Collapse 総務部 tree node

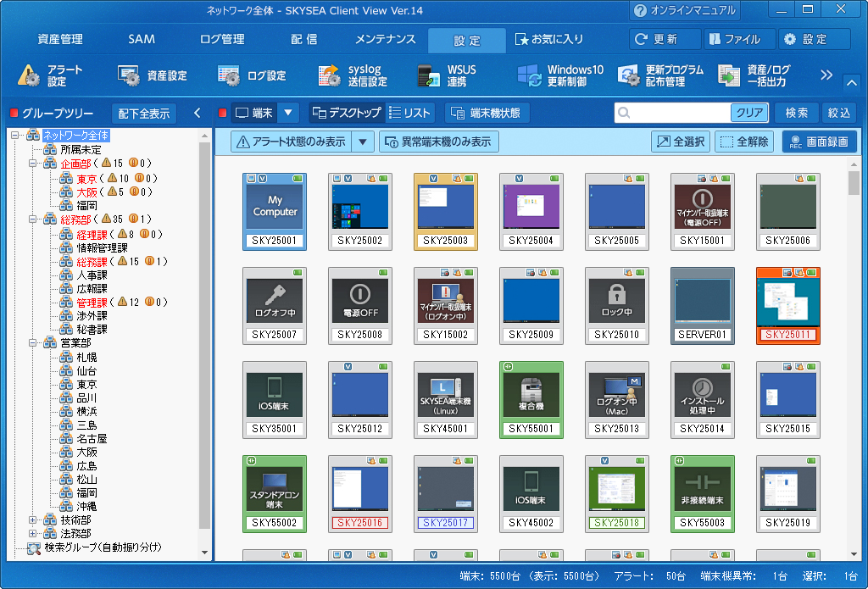32,219
